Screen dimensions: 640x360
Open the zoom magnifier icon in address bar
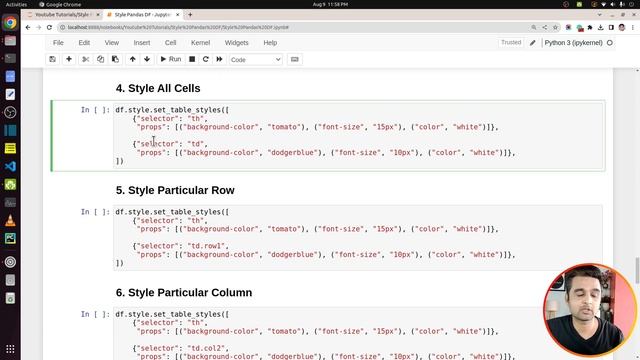coord(534,27)
